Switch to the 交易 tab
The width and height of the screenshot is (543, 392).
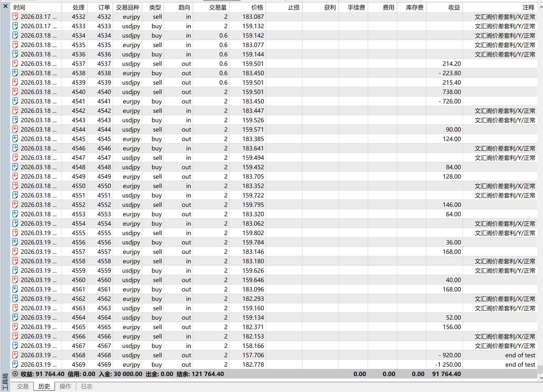click(23, 386)
